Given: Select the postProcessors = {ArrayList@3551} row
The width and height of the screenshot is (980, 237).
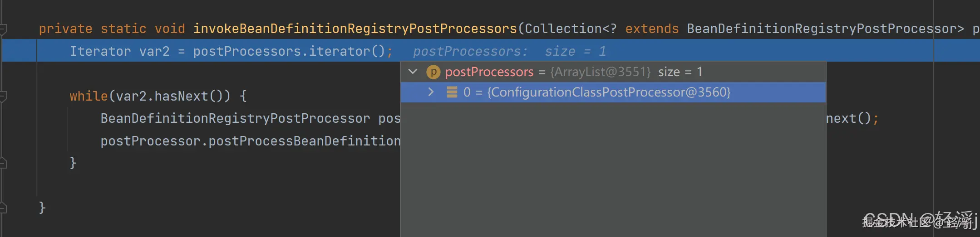Looking at the screenshot, I should (x=613, y=72).
